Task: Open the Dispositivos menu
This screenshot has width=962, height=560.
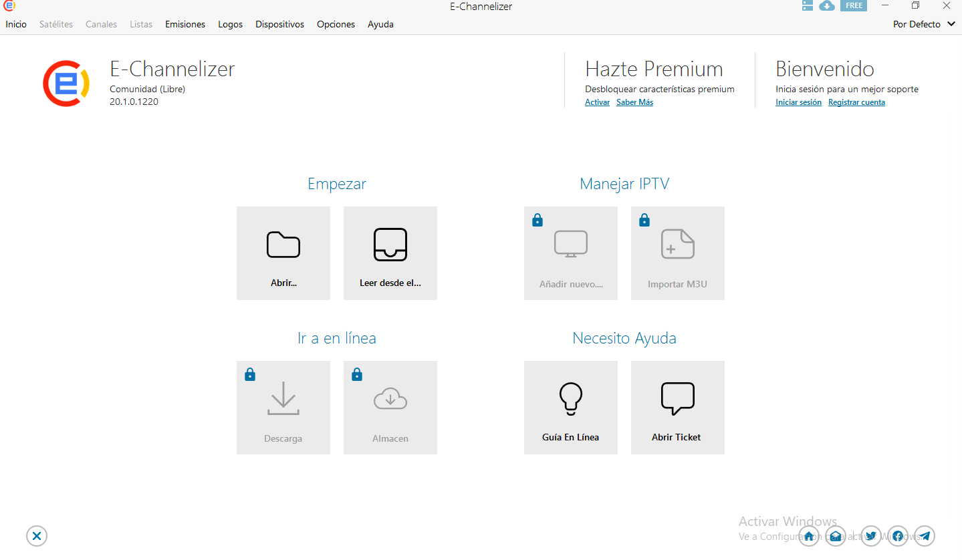Action: click(x=279, y=24)
